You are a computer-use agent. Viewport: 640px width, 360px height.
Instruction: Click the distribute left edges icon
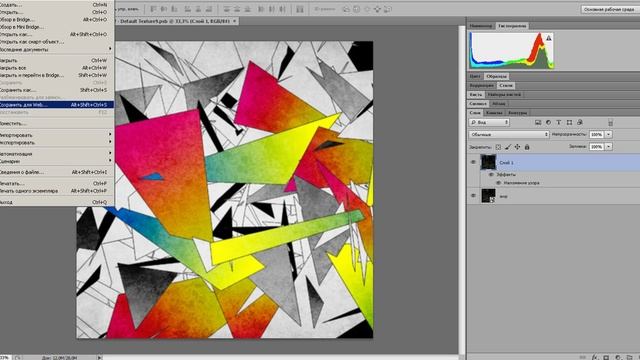click(x=261, y=9)
